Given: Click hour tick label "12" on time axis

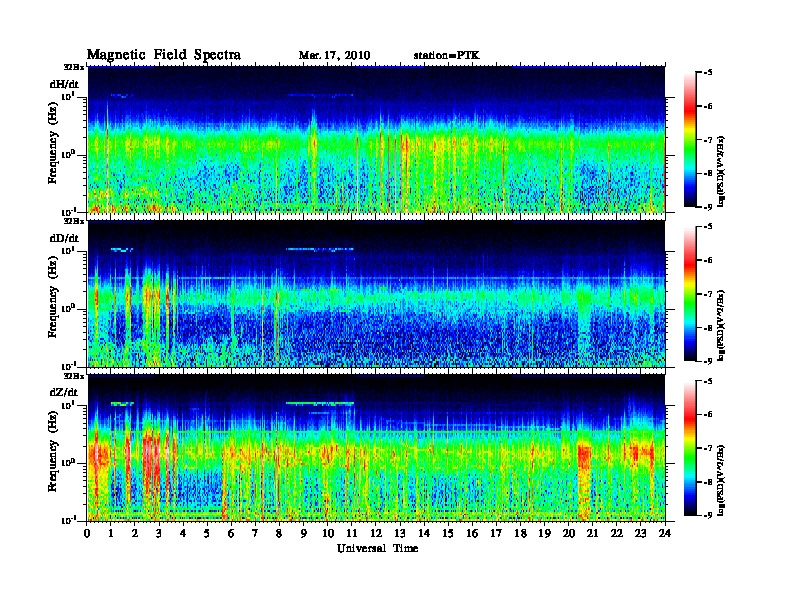Looking at the screenshot, I should pos(376,533).
